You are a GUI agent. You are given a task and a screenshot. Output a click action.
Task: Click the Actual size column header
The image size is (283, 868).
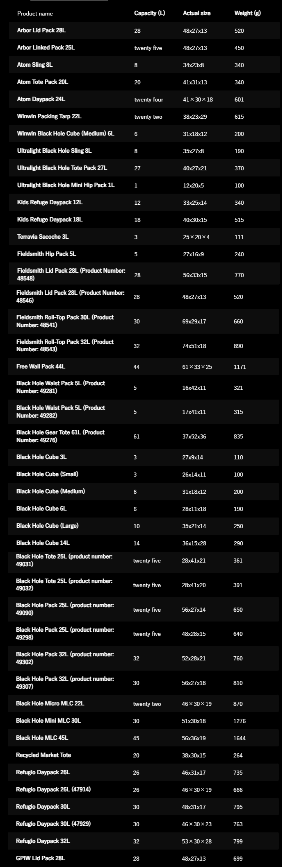pos(196,13)
